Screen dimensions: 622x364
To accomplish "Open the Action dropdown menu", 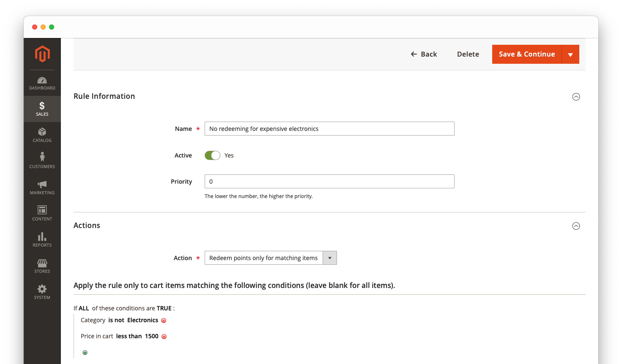I will [x=329, y=258].
